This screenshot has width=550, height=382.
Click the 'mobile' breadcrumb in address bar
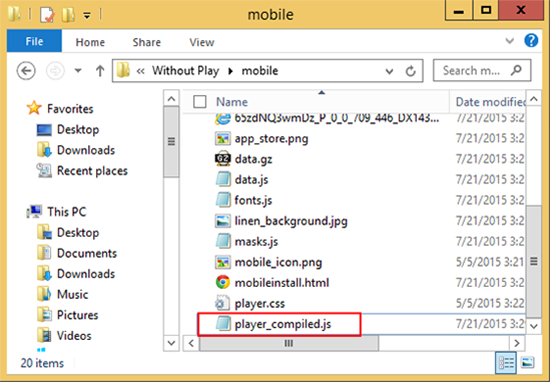click(x=260, y=71)
